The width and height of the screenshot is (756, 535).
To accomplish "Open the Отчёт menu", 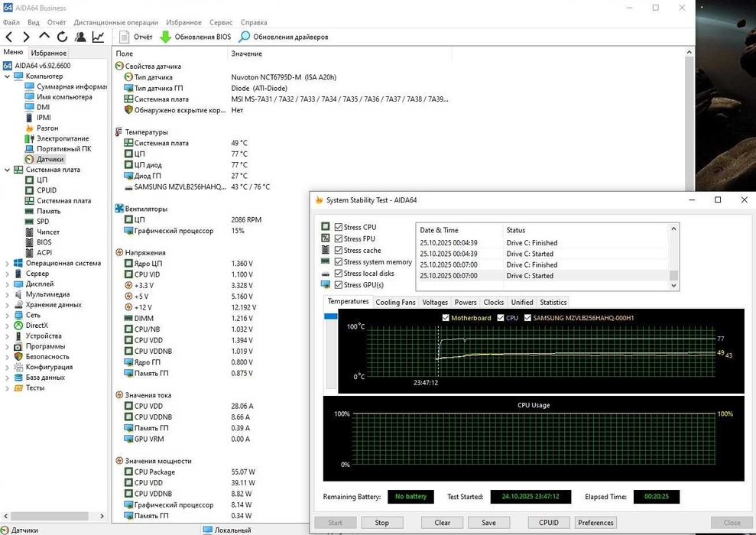I will tap(57, 22).
